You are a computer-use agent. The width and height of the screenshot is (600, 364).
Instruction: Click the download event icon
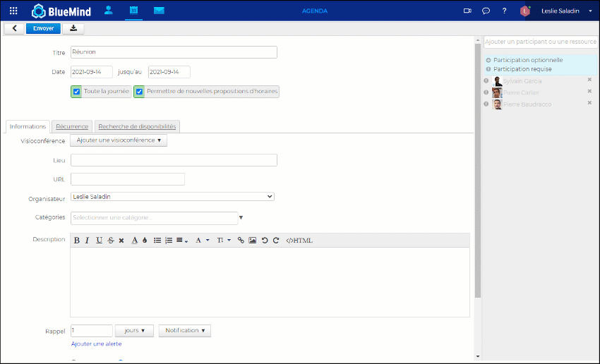pyautogui.click(x=73, y=28)
